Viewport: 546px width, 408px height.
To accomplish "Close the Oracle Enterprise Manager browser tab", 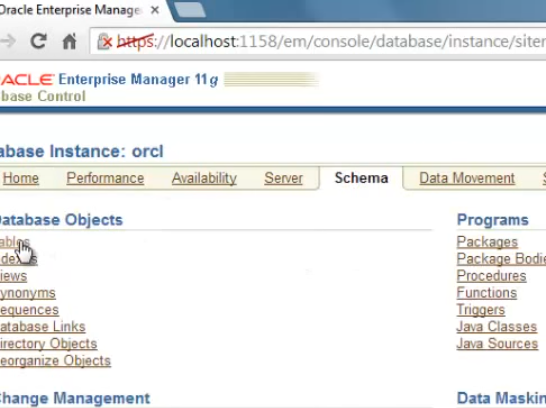I will pos(155,10).
